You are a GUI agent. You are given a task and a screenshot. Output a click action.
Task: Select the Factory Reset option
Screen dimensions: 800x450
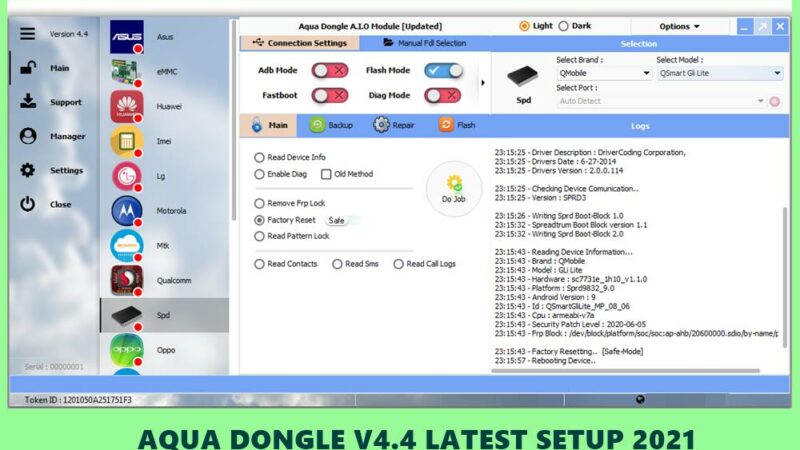pyautogui.click(x=259, y=220)
